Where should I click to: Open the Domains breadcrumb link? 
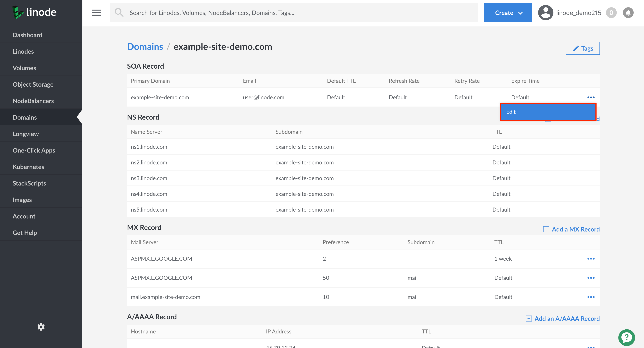pos(145,46)
